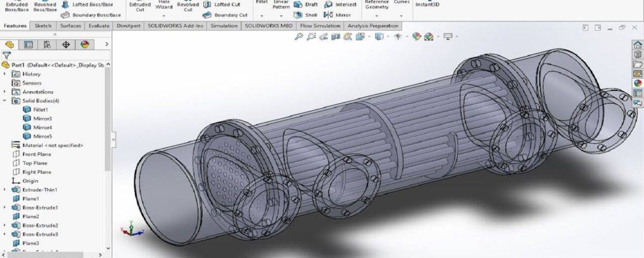The image size is (644, 258).
Task: Switch to the DimXpert tab
Action: (x=129, y=26)
